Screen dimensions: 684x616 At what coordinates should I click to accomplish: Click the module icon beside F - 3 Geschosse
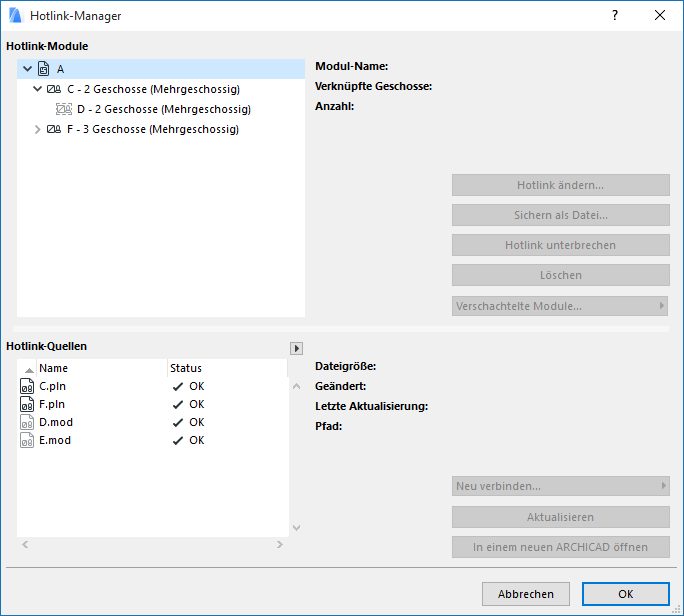[54, 129]
